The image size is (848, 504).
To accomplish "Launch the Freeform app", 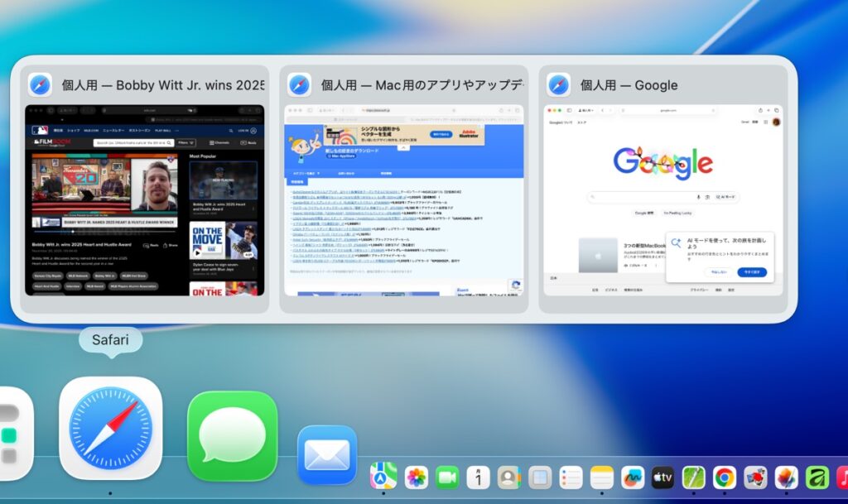I will point(632,477).
